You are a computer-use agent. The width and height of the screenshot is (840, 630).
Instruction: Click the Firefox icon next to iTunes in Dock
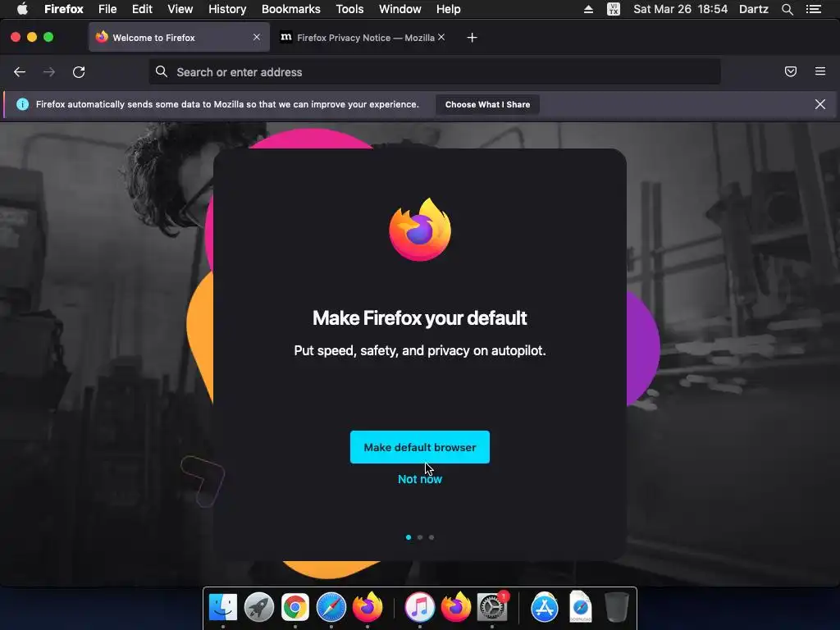click(x=456, y=607)
